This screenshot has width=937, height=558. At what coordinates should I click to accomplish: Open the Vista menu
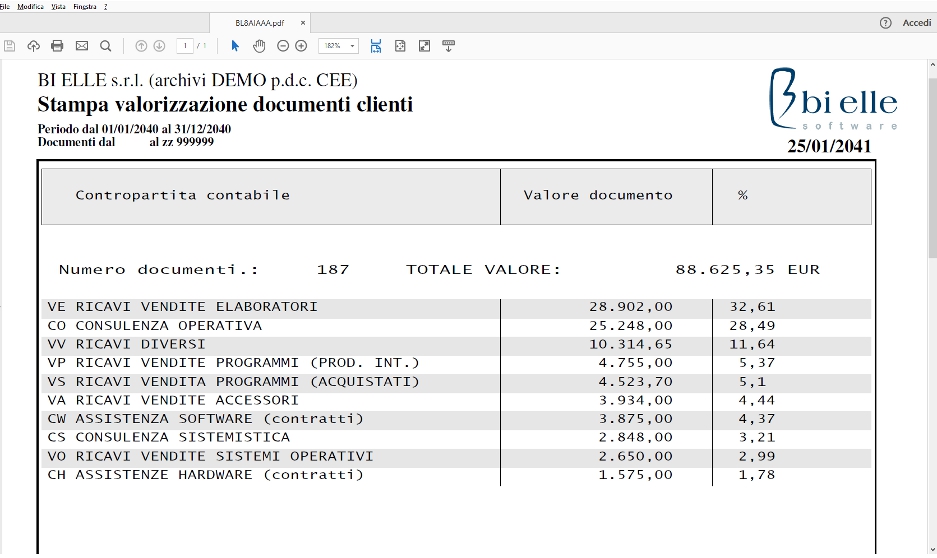(x=59, y=7)
